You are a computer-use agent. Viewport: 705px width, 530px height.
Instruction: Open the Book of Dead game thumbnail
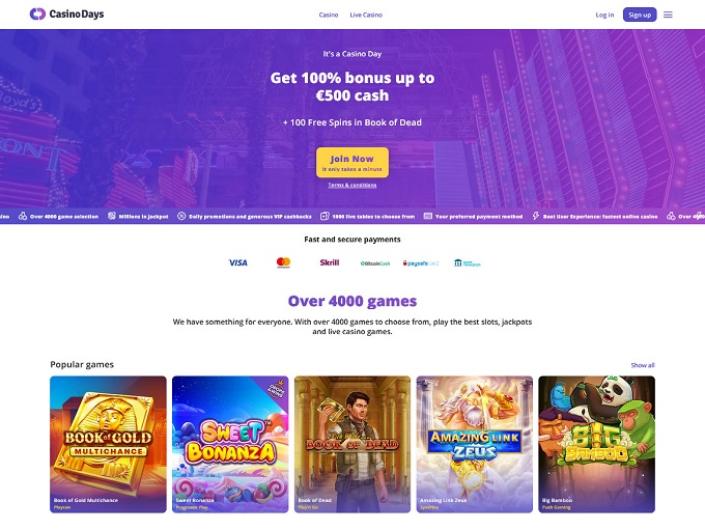point(352,444)
